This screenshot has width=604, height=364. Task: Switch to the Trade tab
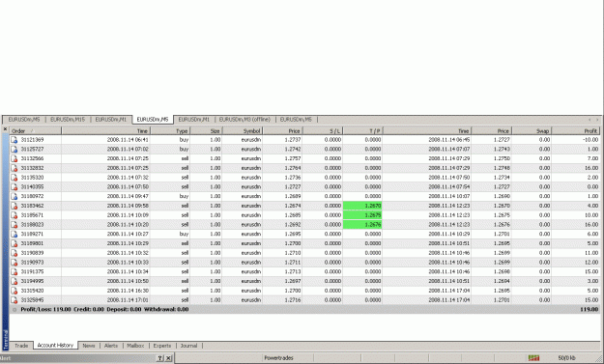click(21, 346)
